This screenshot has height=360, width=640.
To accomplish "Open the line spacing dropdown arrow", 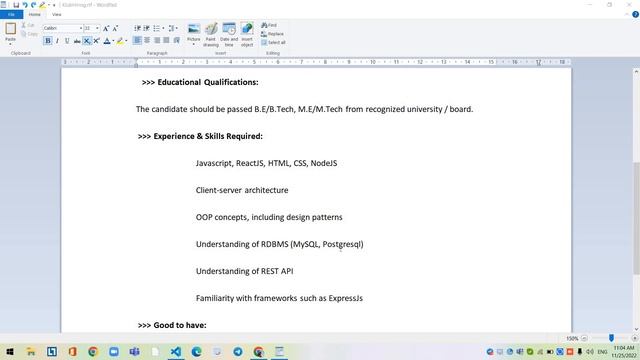I will coord(177,28).
